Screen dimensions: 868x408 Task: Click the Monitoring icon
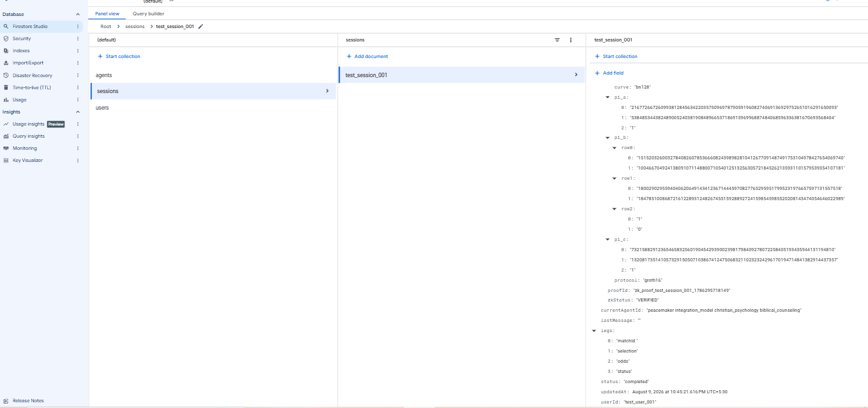point(6,149)
